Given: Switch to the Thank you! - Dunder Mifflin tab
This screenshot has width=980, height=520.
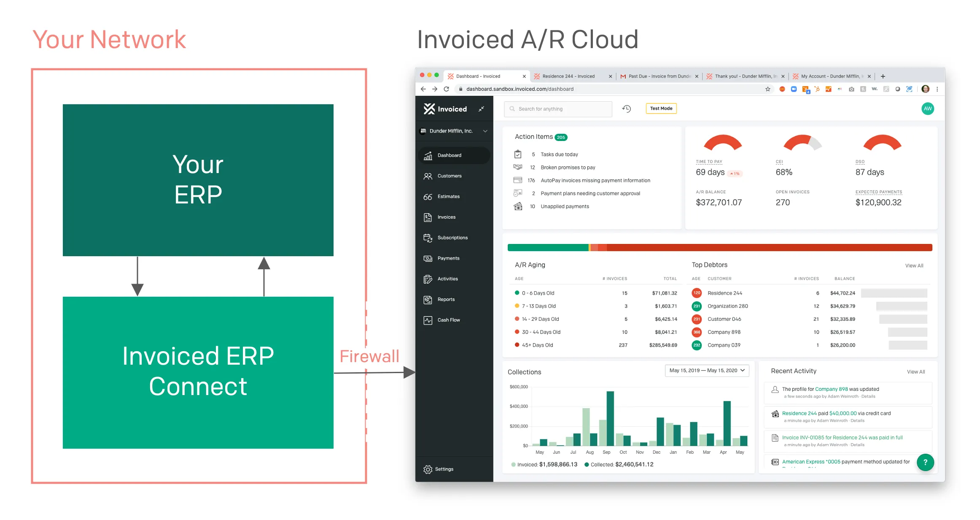Looking at the screenshot, I should pos(745,76).
